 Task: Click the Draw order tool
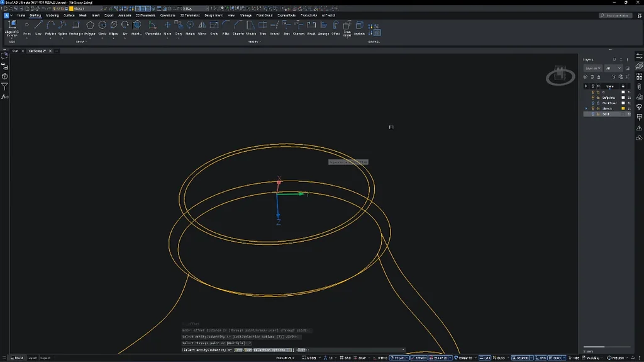(x=347, y=29)
